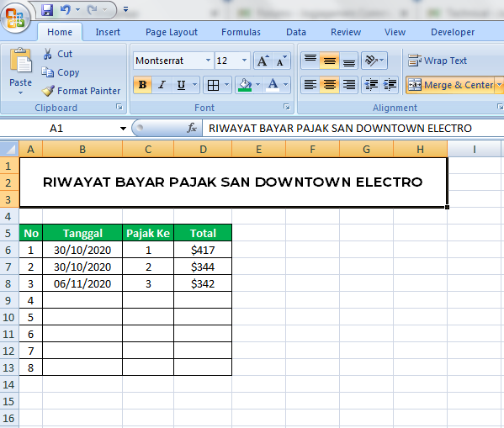This screenshot has height=428, width=504.
Task: Select the Pajak Ke header cell
Action: 148,233
